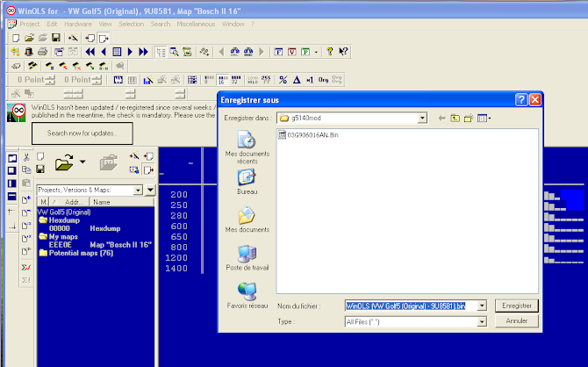The width and height of the screenshot is (588, 367).
Task: Select file 03G906016AN.Bin in file list
Action: tap(308, 135)
